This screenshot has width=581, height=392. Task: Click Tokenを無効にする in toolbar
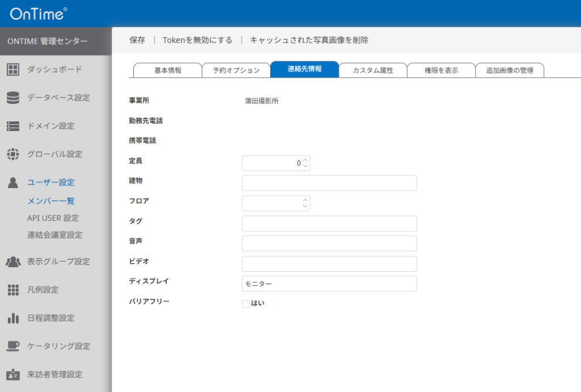(x=197, y=40)
